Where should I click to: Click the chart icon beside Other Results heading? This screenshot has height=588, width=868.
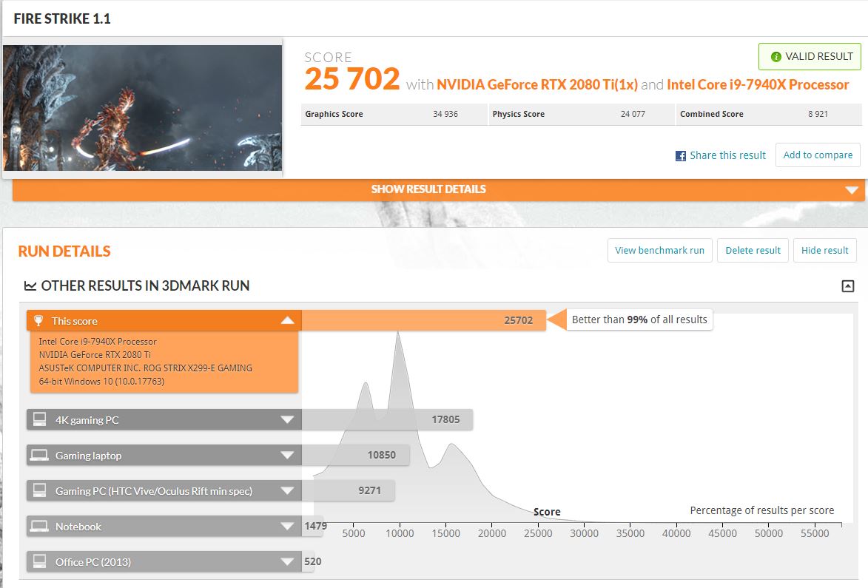[x=30, y=286]
